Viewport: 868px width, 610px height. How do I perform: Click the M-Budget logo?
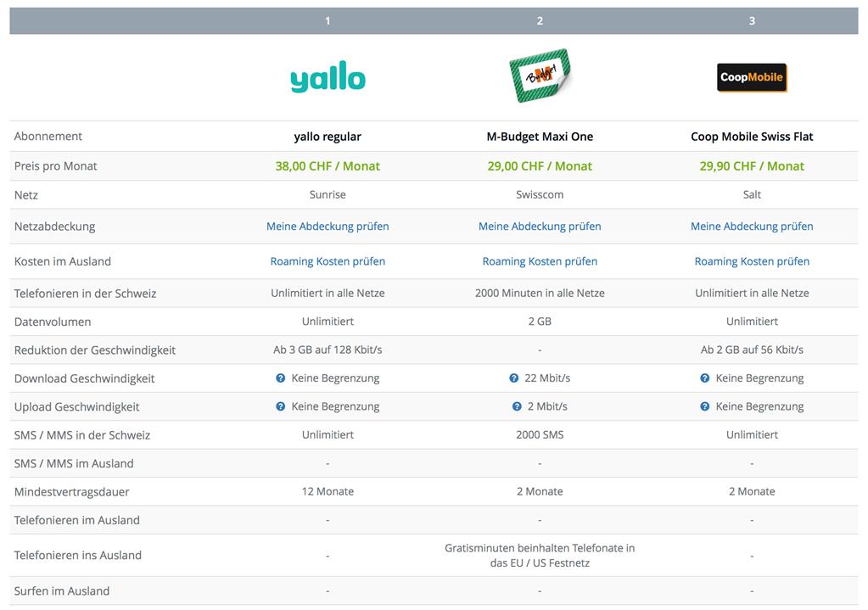click(540, 76)
